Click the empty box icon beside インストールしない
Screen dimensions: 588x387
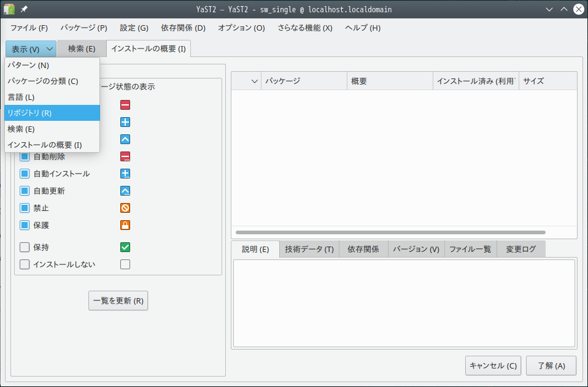[x=125, y=264]
